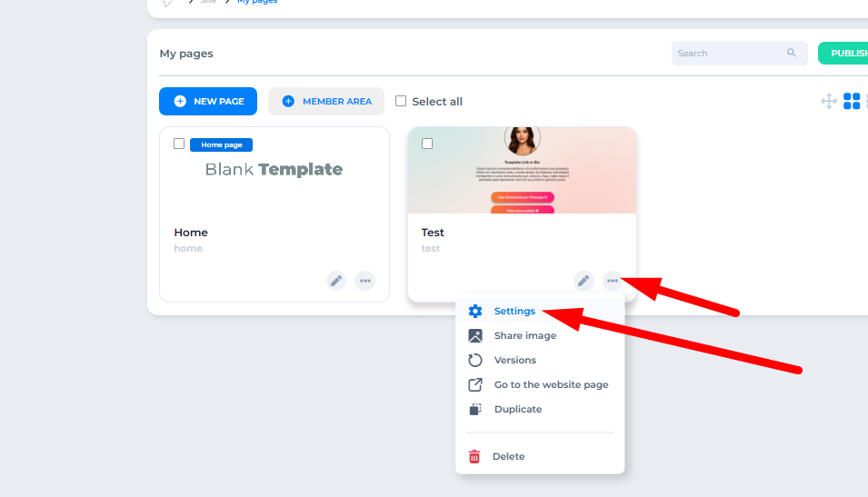The height and width of the screenshot is (497, 868).
Task: Click the edit pencil on Home page card
Action: click(x=336, y=281)
